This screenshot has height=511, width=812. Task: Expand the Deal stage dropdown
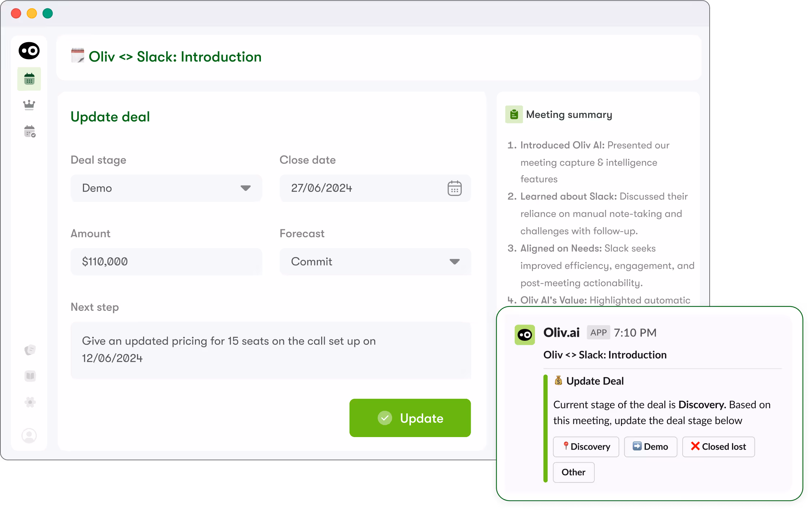pyautogui.click(x=166, y=188)
